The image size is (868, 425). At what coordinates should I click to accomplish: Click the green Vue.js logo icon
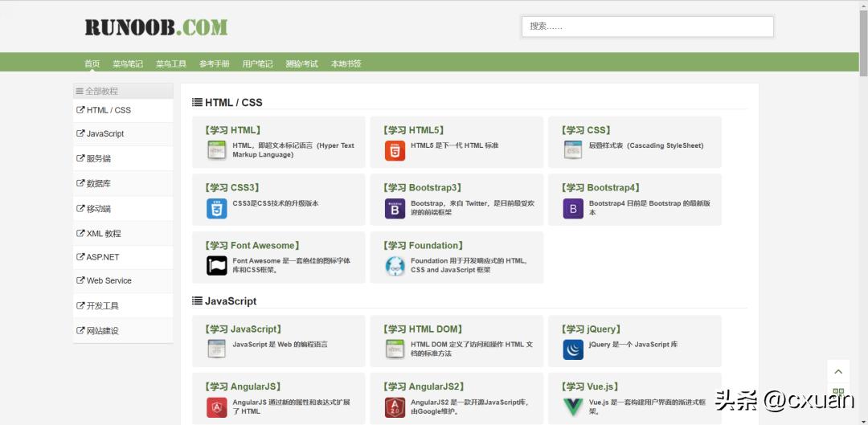pos(573,407)
